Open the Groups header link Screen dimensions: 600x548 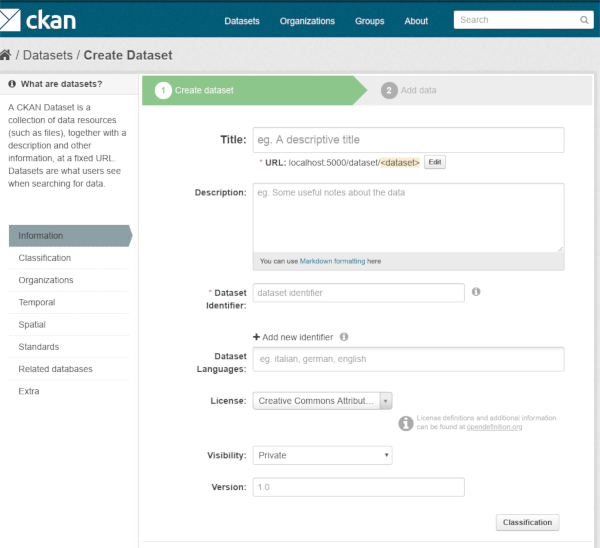coord(369,21)
